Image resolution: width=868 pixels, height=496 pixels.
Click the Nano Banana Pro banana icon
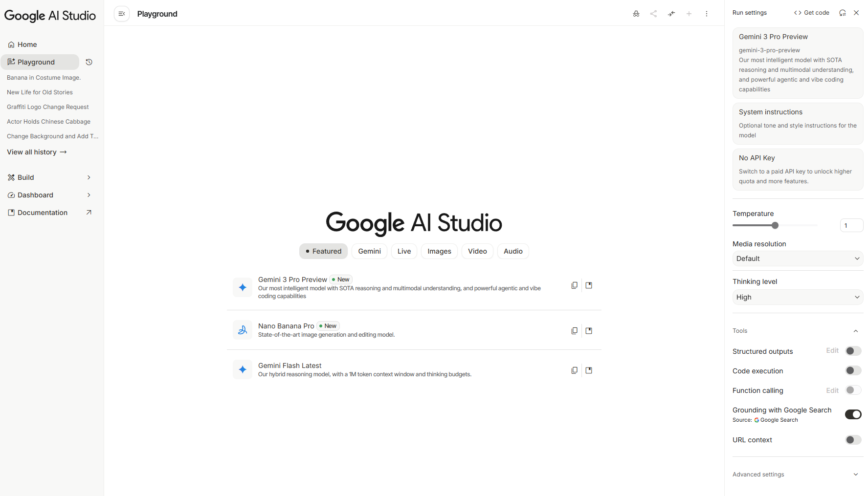(243, 330)
